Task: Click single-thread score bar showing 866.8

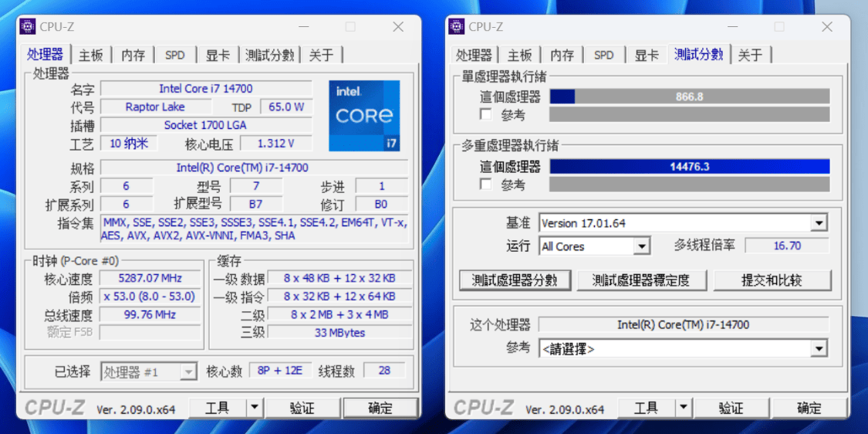Action: coord(689,97)
